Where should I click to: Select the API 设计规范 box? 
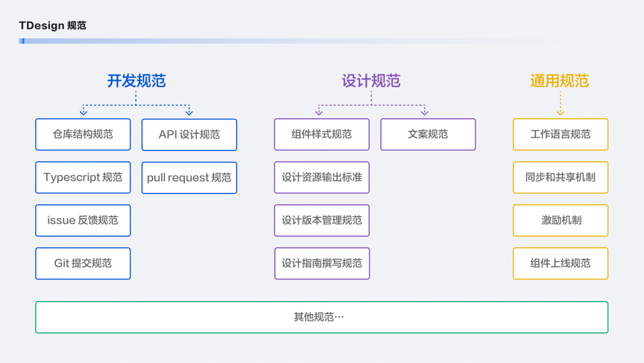pyautogui.click(x=190, y=135)
